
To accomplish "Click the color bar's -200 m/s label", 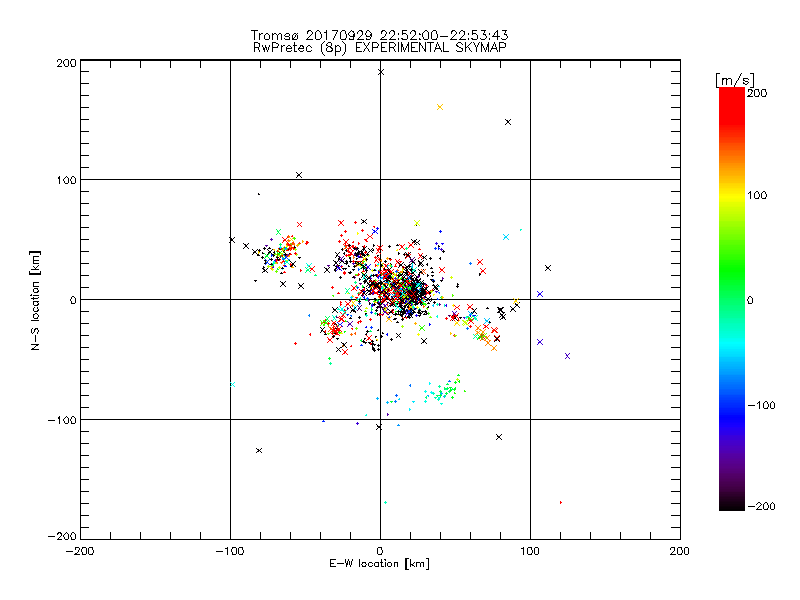I will pyautogui.click(x=761, y=506).
